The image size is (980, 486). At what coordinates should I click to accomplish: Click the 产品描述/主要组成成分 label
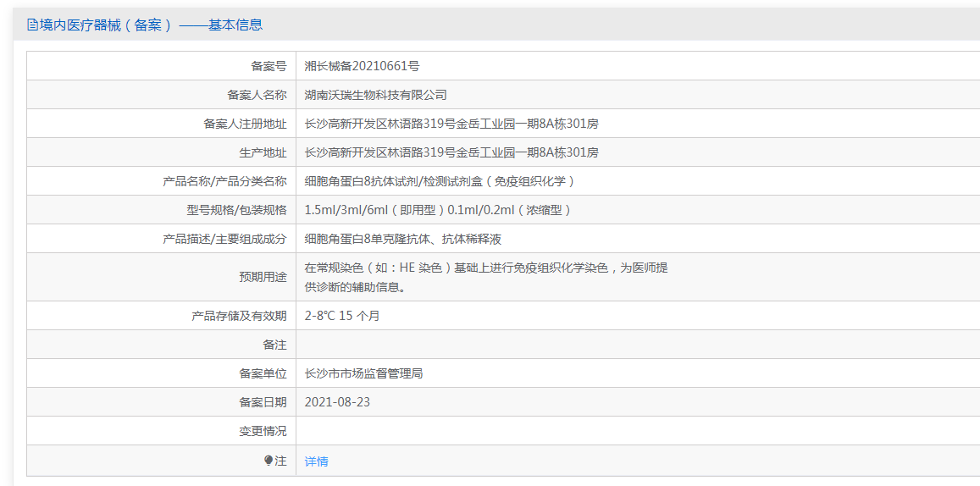click(225, 239)
